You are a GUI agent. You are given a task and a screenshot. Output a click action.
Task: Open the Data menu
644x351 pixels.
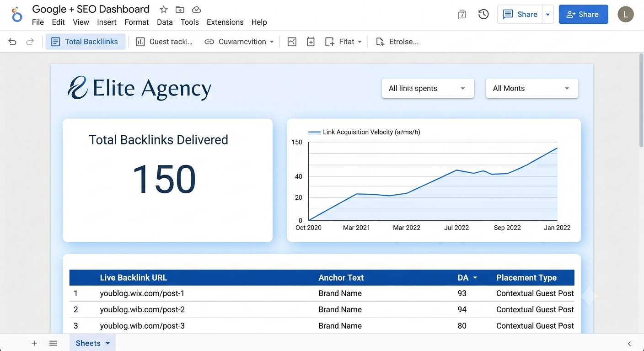pos(165,22)
